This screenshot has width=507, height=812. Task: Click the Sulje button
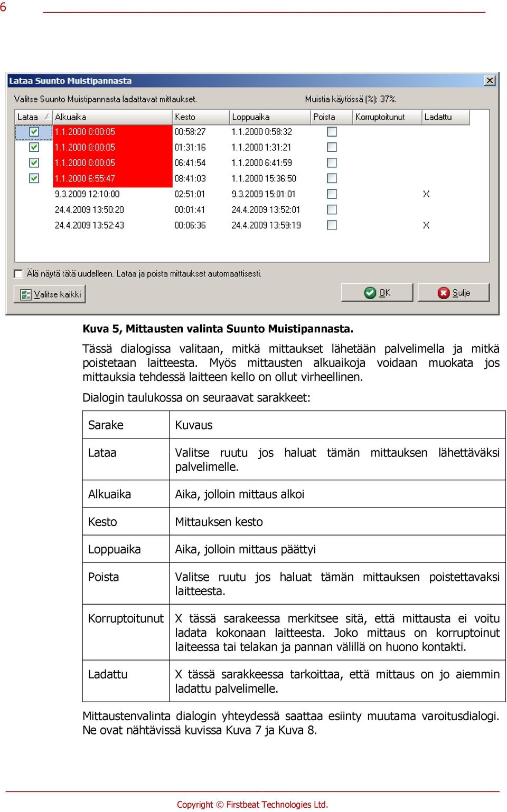click(454, 292)
